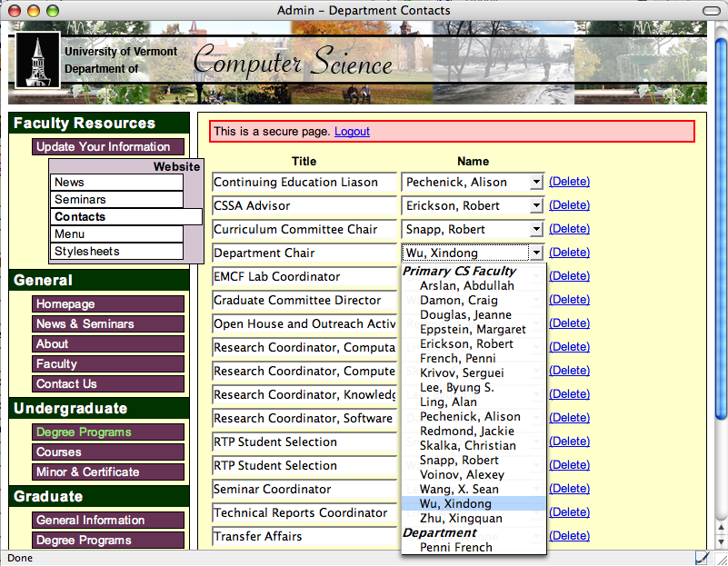Open the Undergraduate Courses page

tap(108, 452)
